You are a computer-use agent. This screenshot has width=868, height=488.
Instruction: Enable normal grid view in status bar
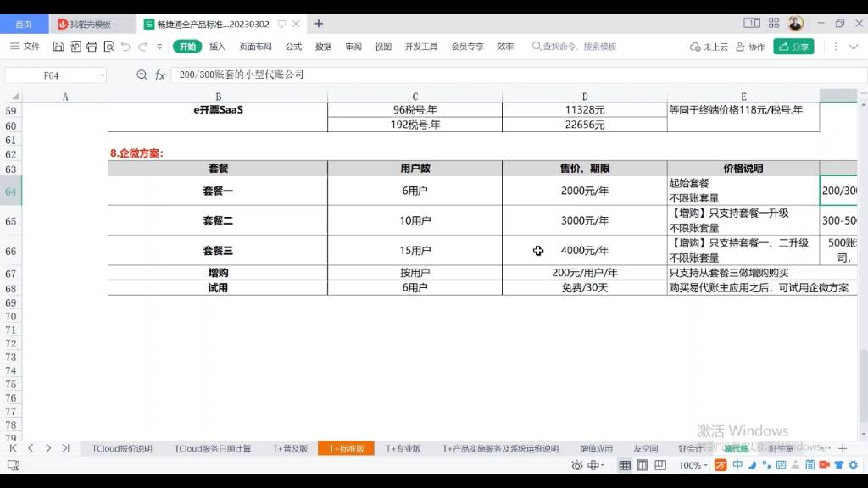tap(625, 464)
